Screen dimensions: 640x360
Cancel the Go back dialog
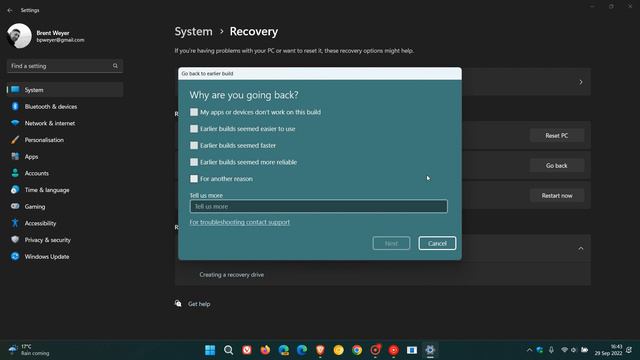point(437,243)
